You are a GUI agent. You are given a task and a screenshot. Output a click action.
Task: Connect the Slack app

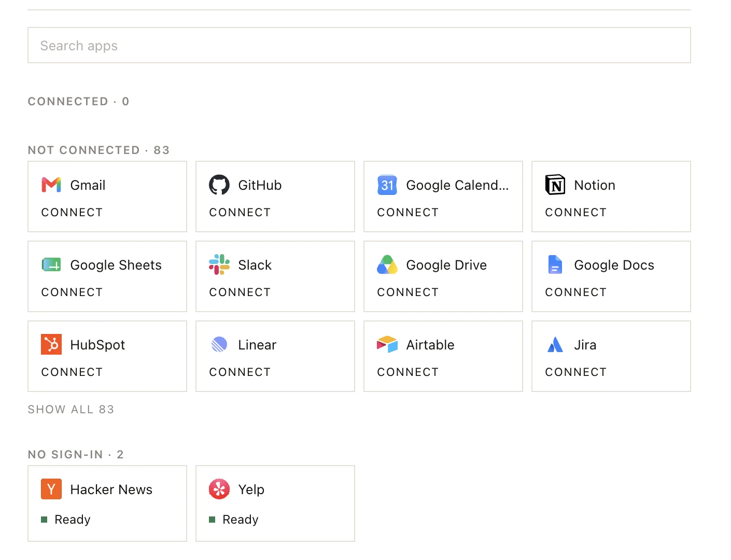coord(240,292)
